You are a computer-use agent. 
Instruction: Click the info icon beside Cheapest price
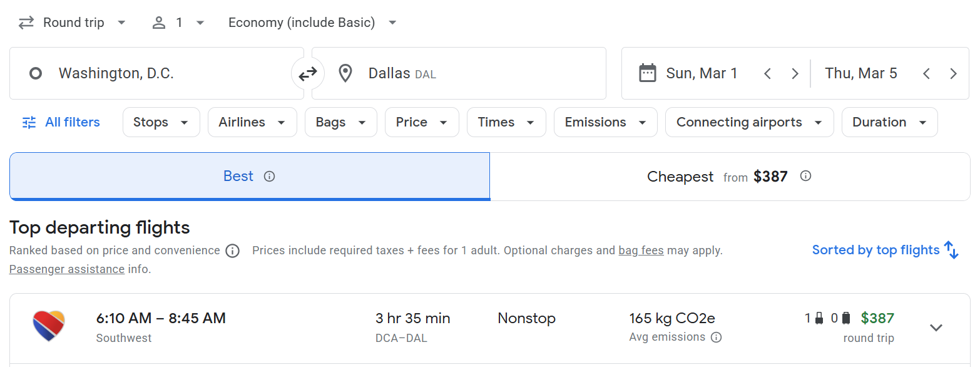point(806,176)
